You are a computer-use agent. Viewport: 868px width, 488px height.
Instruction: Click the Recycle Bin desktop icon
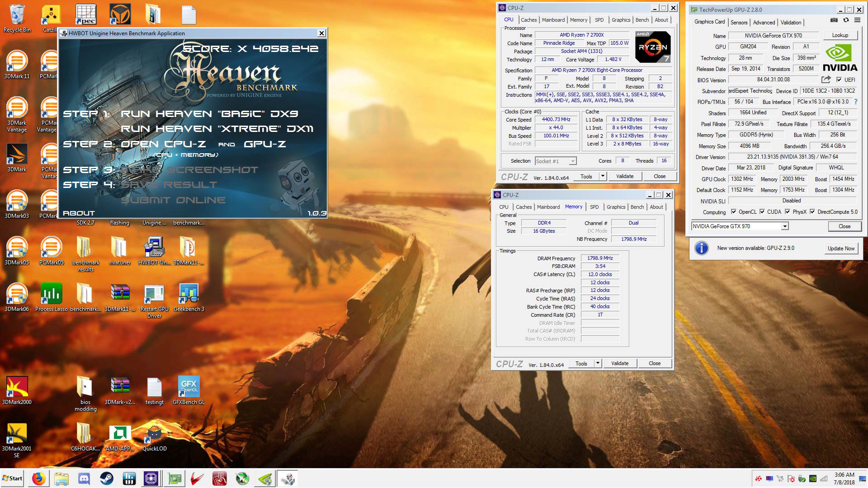[x=17, y=19]
